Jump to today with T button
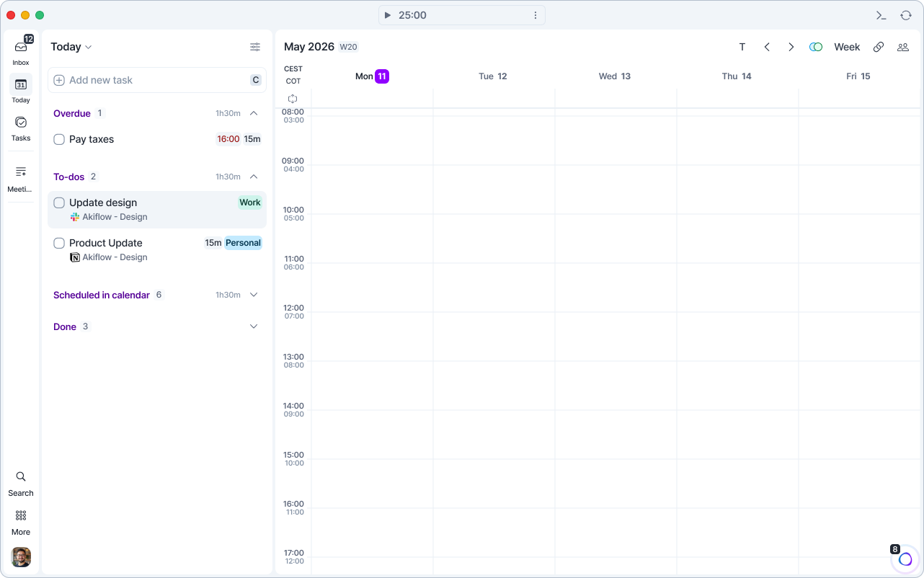This screenshot has height=578, width=924. pyautogui.click(x=742, y=47)
